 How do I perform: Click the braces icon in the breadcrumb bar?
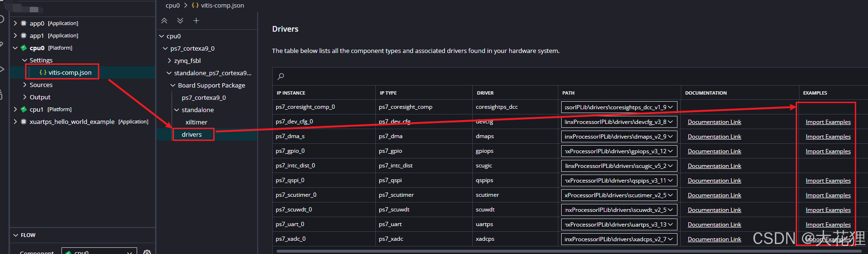pyautogui.click(x=195, y=5)
